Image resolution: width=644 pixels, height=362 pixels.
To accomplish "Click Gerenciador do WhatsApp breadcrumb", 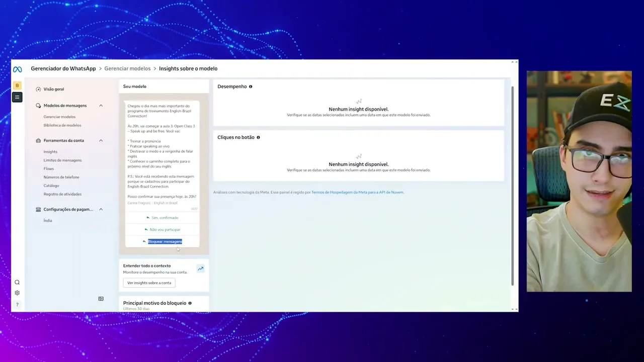I will [x=63, y=68].
